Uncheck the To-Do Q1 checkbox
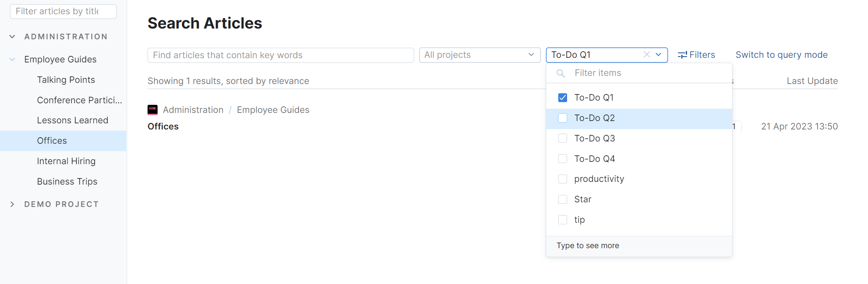868x284 pixels. point(562,97)
